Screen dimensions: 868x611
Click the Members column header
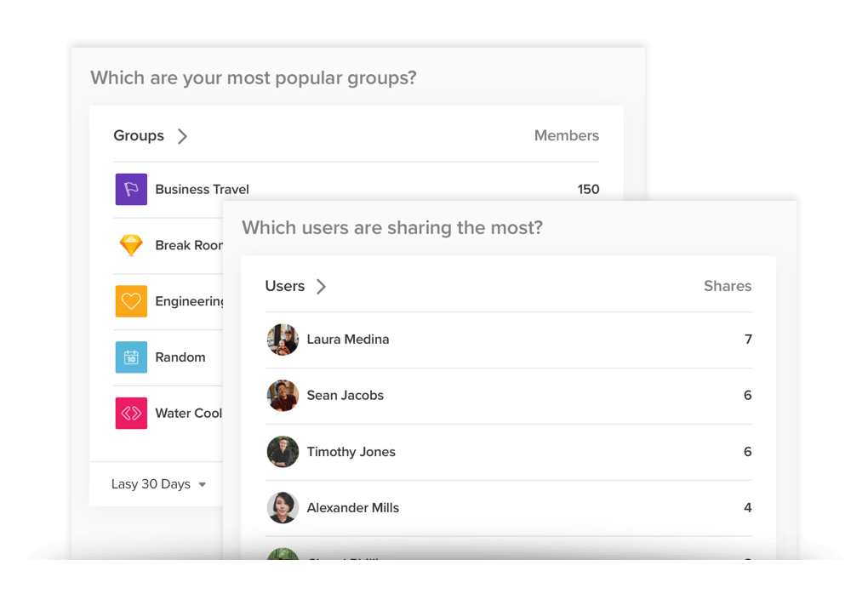(567, 135)
